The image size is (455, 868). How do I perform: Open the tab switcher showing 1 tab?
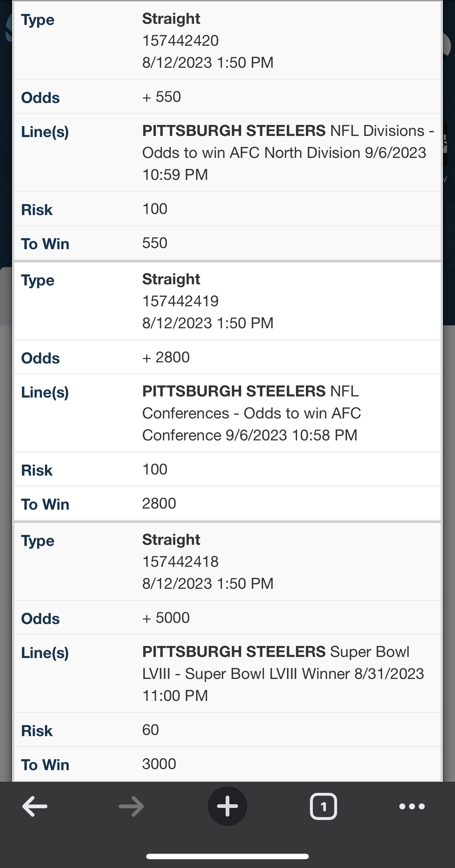pyautogui.click(x=323, y=806)
